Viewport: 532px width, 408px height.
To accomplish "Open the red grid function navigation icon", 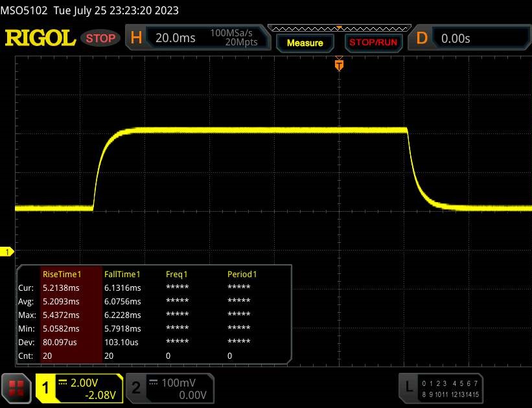I will tap(16, 389).
